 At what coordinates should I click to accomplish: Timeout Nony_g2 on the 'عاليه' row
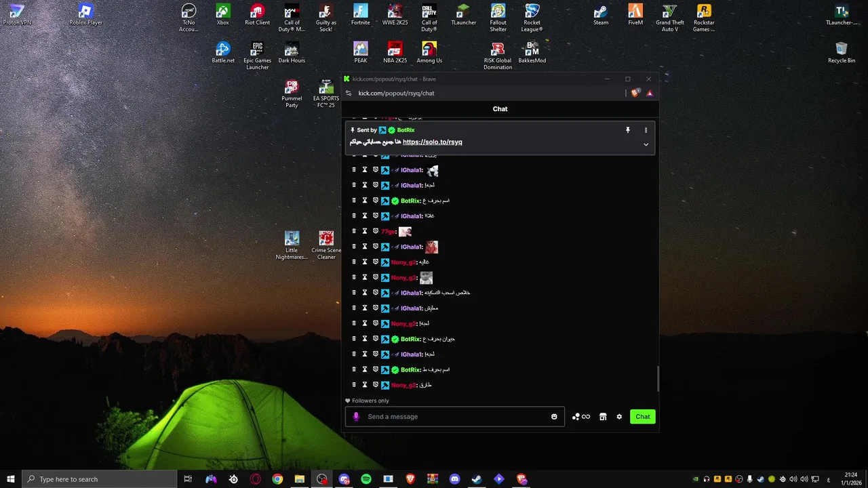(x=365, y=262)
